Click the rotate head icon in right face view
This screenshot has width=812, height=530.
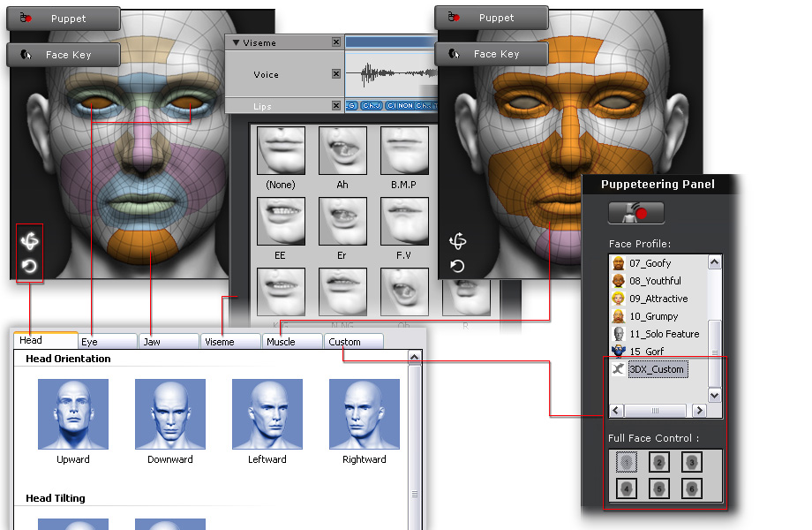coord(457,241)
